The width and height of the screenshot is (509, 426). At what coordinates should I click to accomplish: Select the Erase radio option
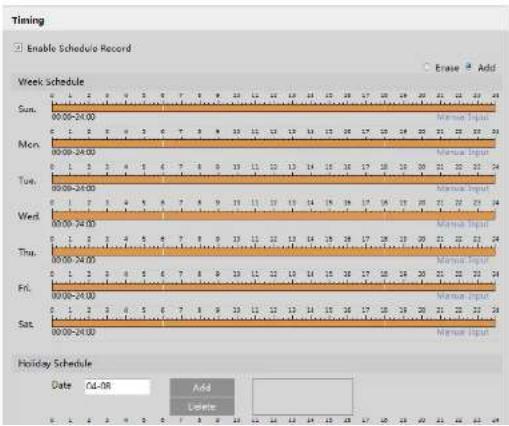click(427, 67)
